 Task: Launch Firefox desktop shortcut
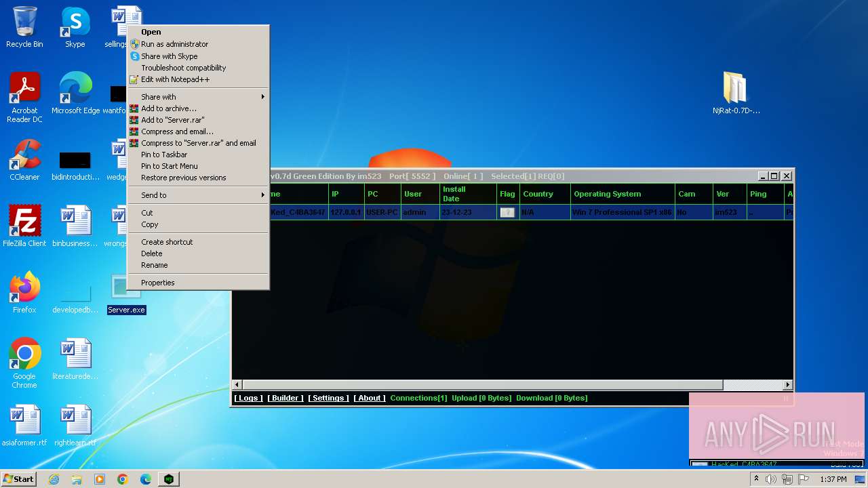(x=24, y=293)
